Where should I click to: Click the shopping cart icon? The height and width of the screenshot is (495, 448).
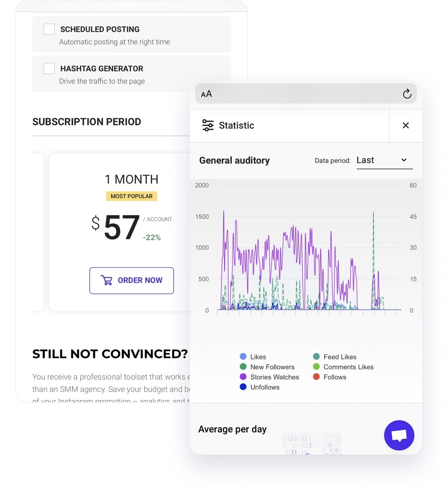(107, 280)
